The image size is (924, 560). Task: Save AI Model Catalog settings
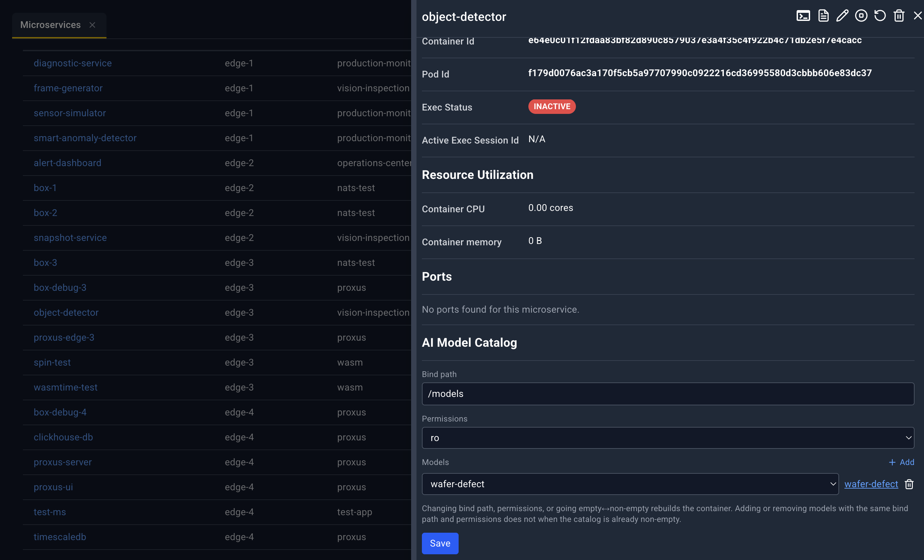coord(440,543)
